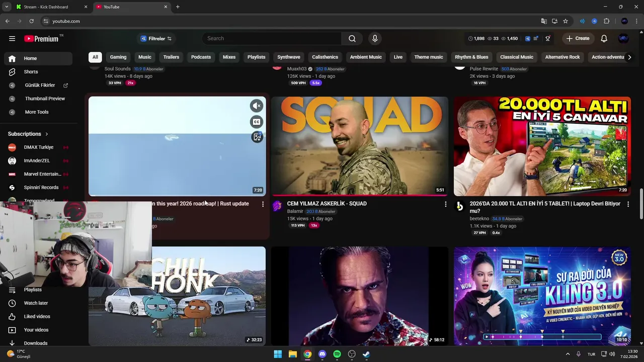
Task: Click the install app icon in address bar
Action: point(554,21)
